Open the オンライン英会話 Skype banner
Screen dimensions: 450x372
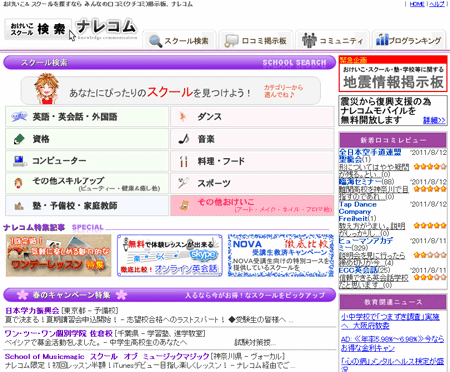pos(170,256)
